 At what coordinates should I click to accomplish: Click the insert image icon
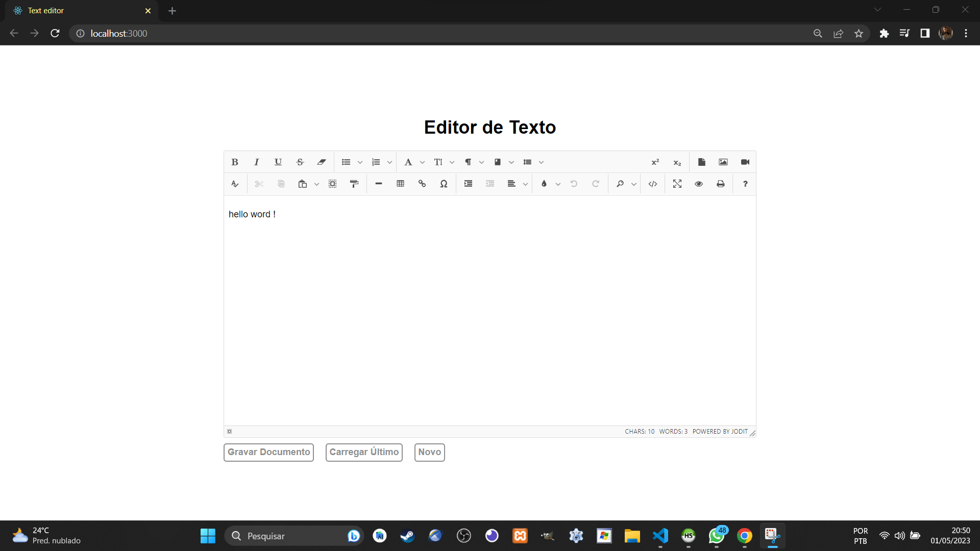[723, 162]
